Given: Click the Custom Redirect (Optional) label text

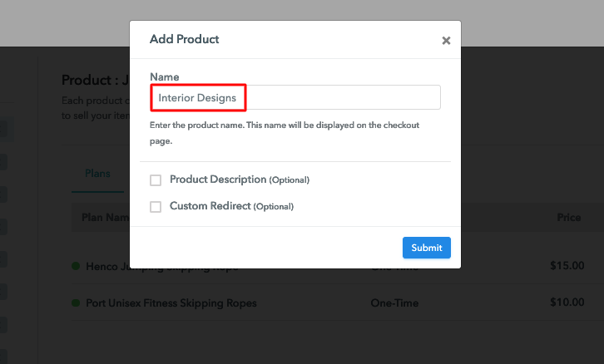Looking at the screenshot, I should (x=231, y=206).
